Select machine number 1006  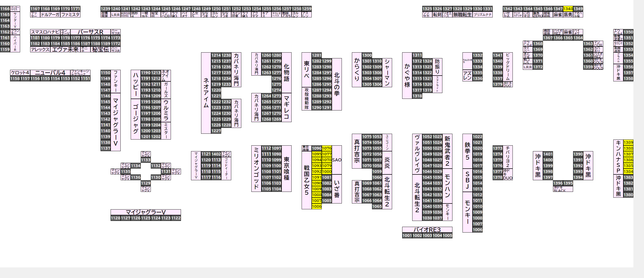click(x=478, y=230)
